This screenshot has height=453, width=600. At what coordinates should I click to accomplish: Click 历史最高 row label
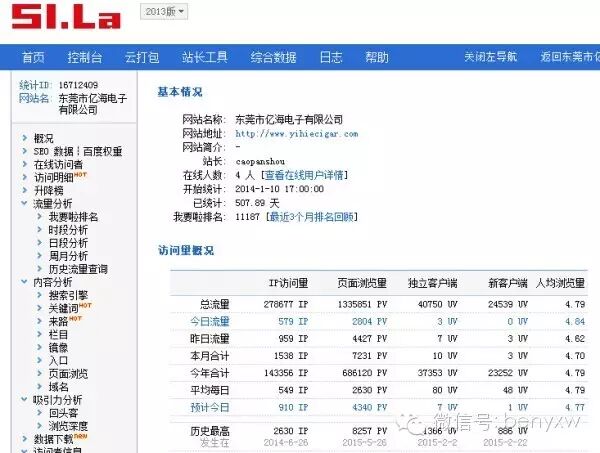(210, 432)
